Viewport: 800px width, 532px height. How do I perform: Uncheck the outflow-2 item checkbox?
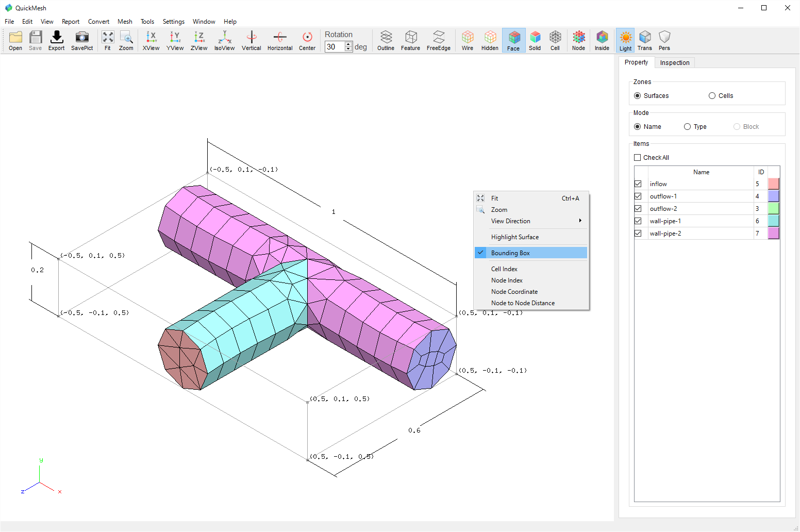pos(638,209)
